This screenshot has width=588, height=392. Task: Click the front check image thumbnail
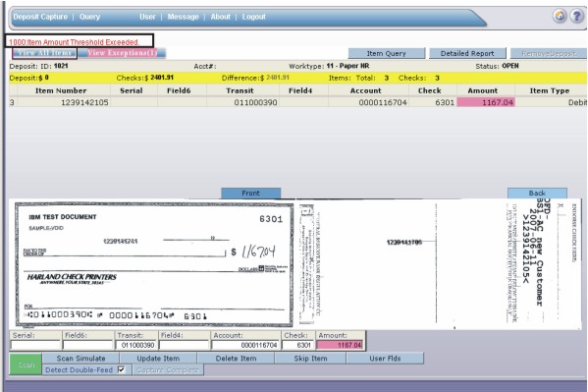(154, 264)
